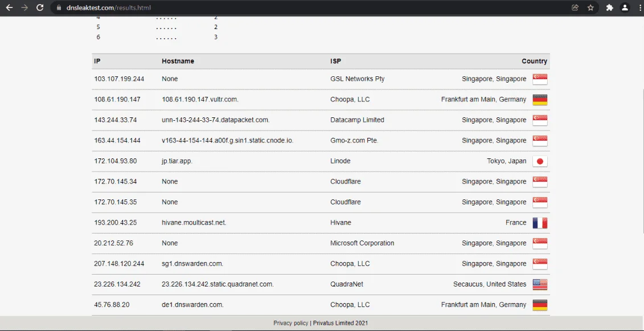Open the Privacy policy footer link
The image size is (644, 331).
(291, 323)
